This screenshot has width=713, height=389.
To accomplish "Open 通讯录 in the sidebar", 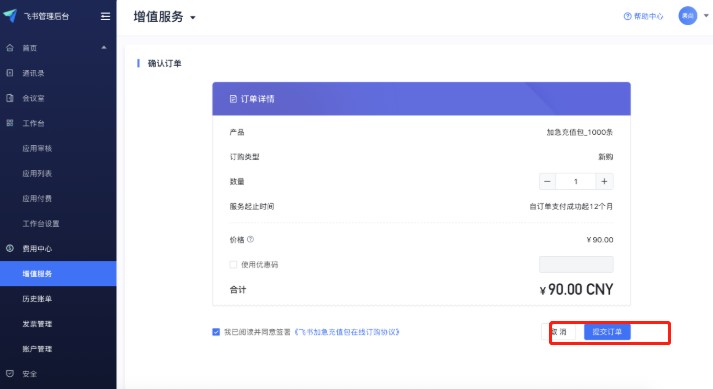I will pyautogui.click(x=33, y=73).
